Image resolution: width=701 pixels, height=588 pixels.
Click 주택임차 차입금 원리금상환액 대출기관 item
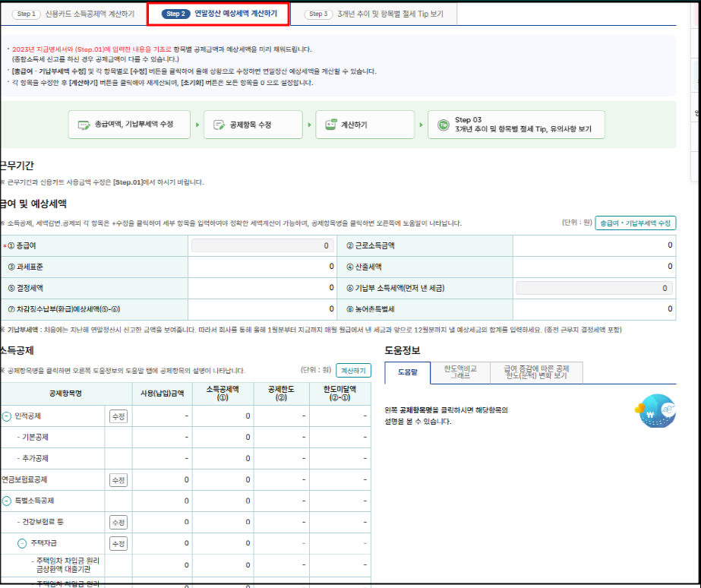pos(66,564)
